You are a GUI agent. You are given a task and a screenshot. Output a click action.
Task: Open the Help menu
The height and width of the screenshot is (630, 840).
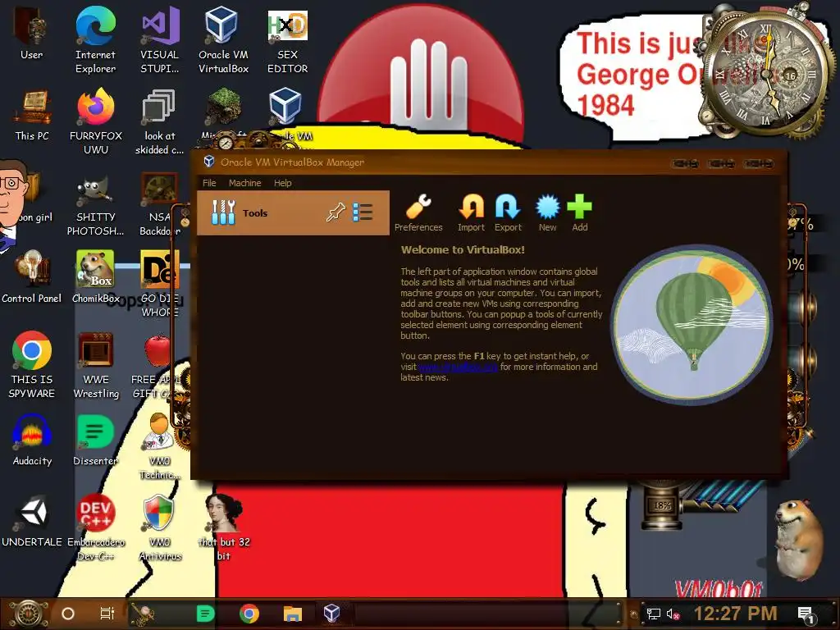[283, 183]
